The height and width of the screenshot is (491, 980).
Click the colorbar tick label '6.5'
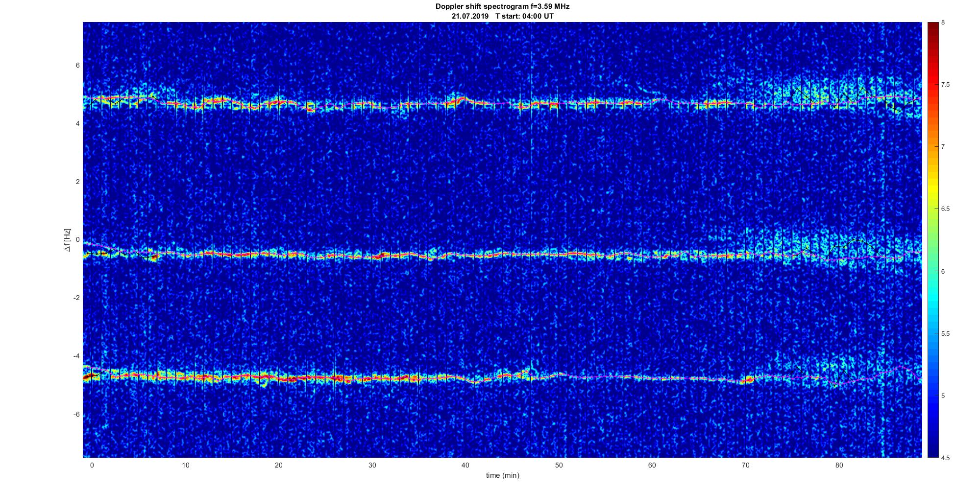point(945,209)
